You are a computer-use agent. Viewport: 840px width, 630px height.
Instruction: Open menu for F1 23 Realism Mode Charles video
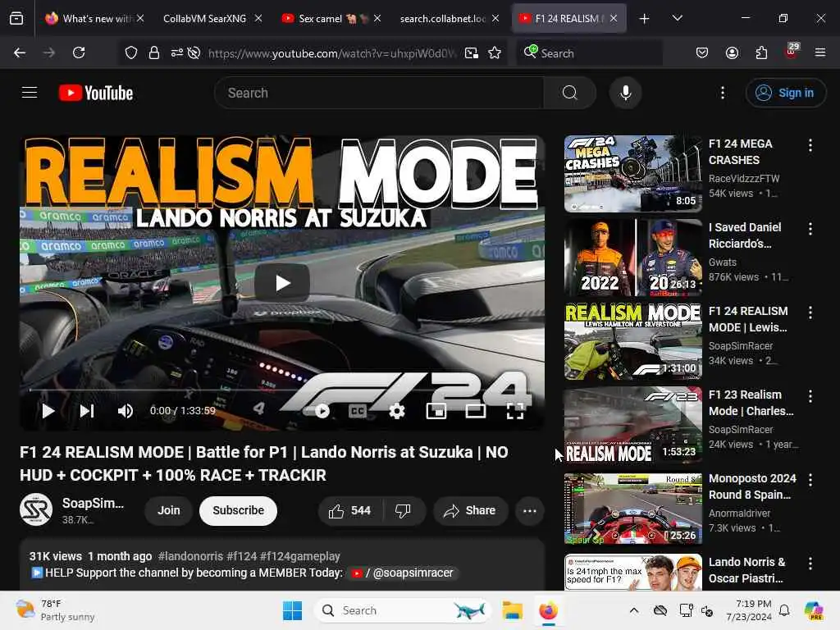(810, 396)
